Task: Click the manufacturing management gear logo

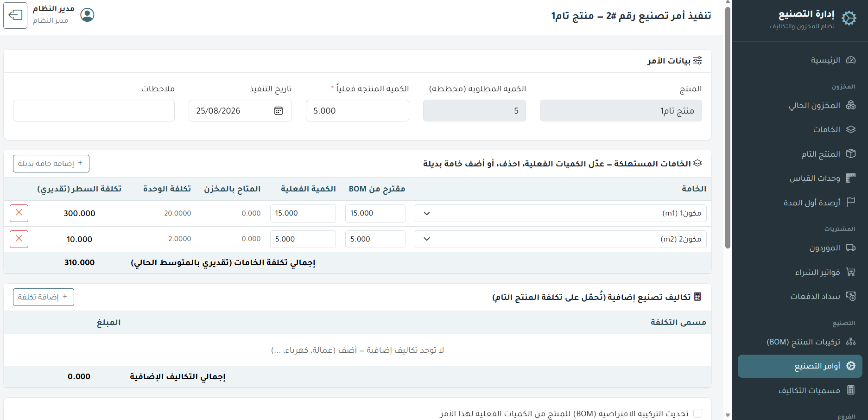Action: point(849,19)
